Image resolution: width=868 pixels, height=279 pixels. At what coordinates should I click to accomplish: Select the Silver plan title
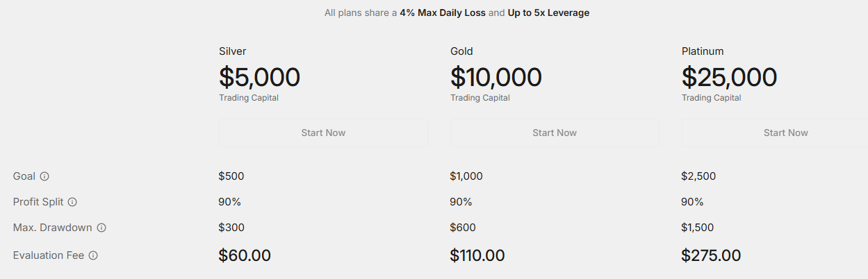232,51
